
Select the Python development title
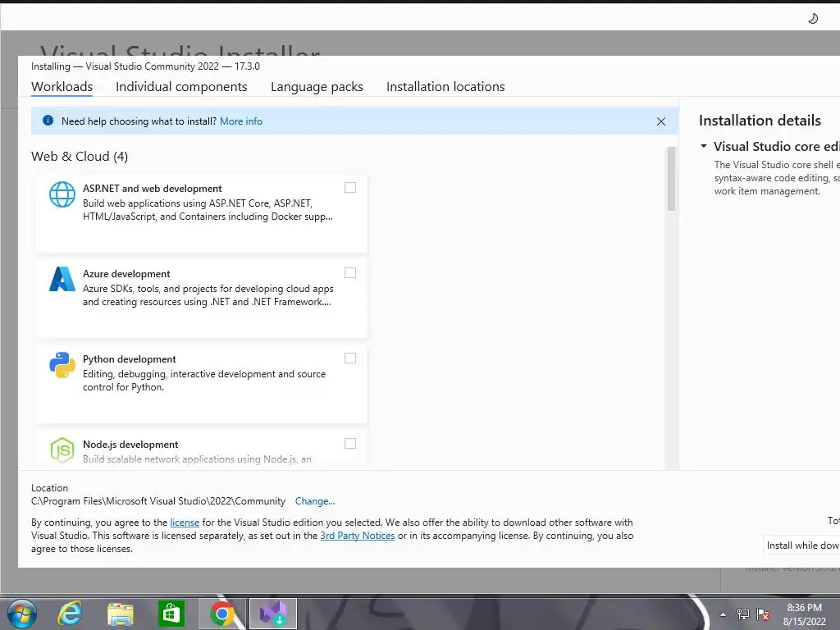click(129, 359)
